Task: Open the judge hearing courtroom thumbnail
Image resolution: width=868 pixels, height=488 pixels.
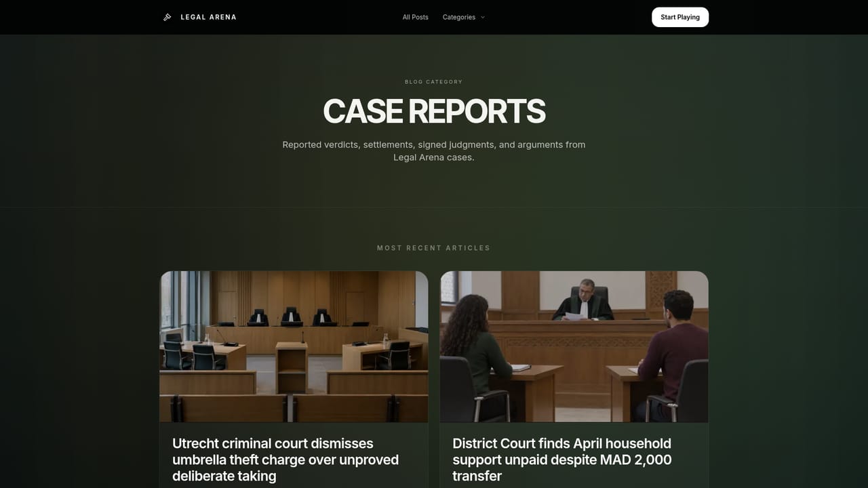Action: coord(574,346)
